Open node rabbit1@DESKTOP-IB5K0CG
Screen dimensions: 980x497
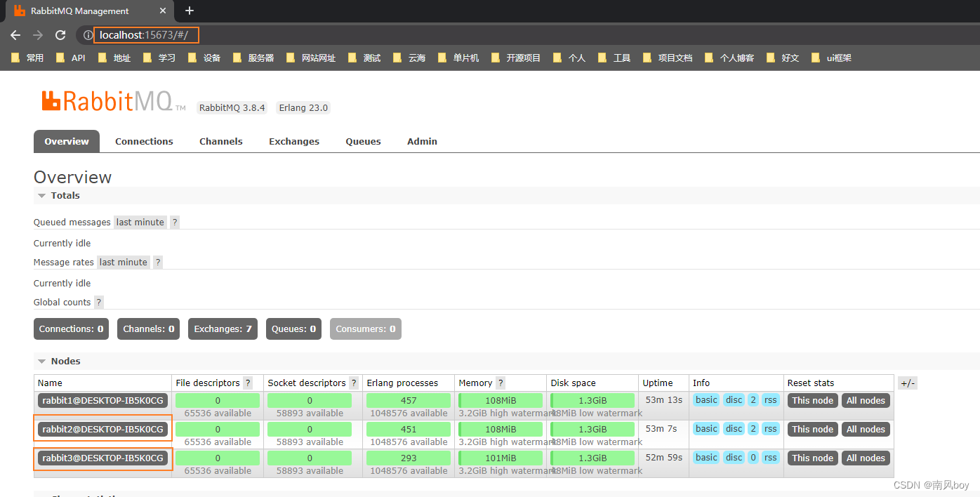[102, 400]
